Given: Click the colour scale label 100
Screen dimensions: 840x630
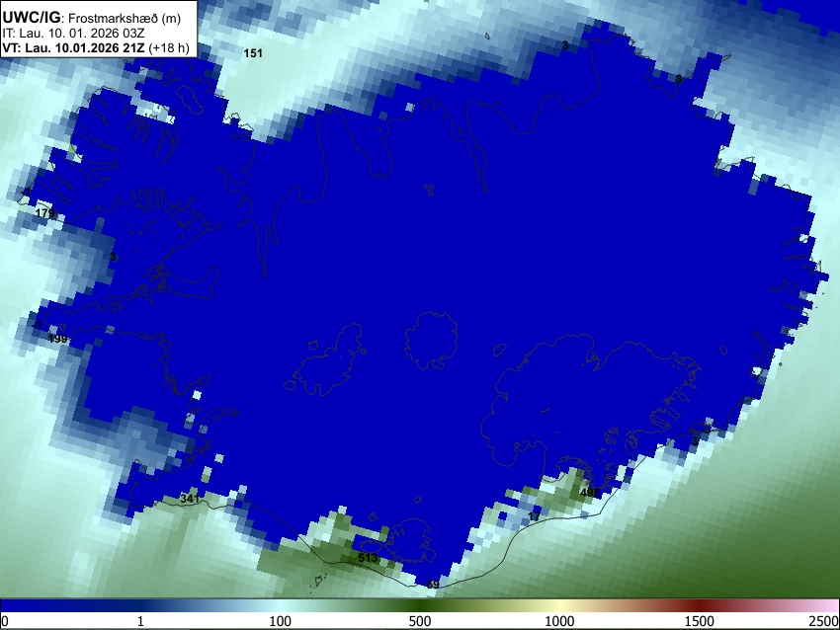Looking at the screenshot, I should (x=281, y=621).
